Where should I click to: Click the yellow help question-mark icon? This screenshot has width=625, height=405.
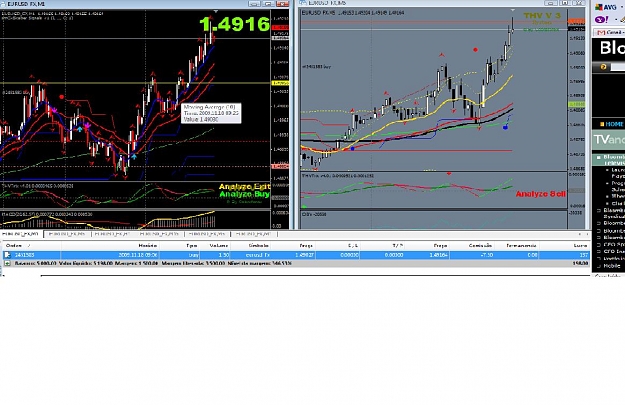pos(603,67)
